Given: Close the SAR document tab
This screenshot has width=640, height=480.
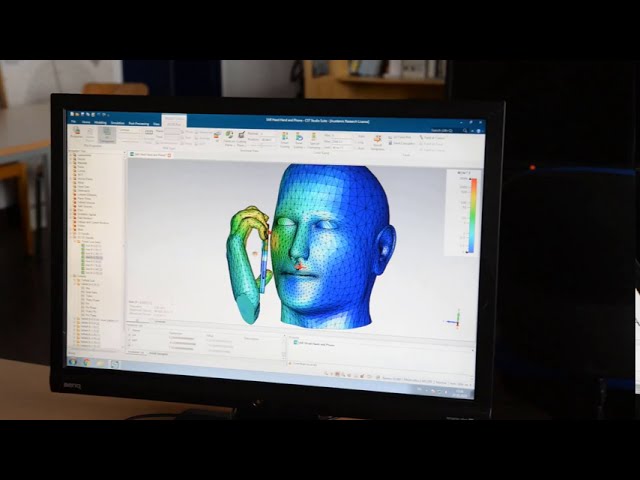Looking at the screenshot, I should pos(169,155).
